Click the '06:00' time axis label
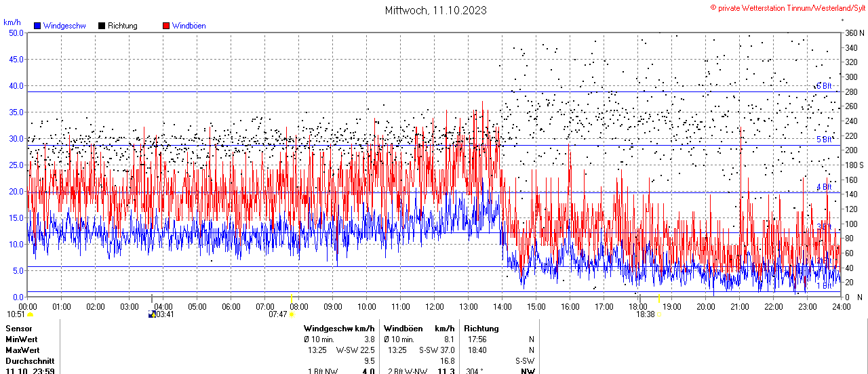Image resolution: width=868 pixels, height=374 pixels. [x=231, y=306]
